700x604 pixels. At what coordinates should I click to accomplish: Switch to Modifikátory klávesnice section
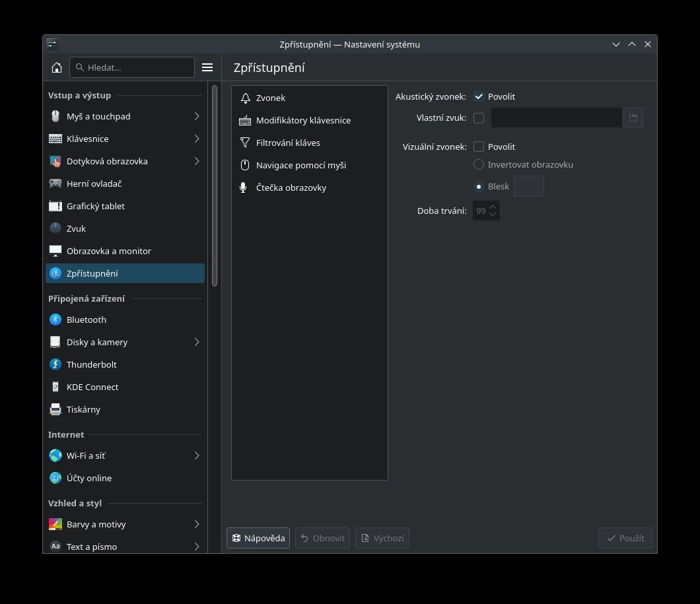click(x=303, y=120)
